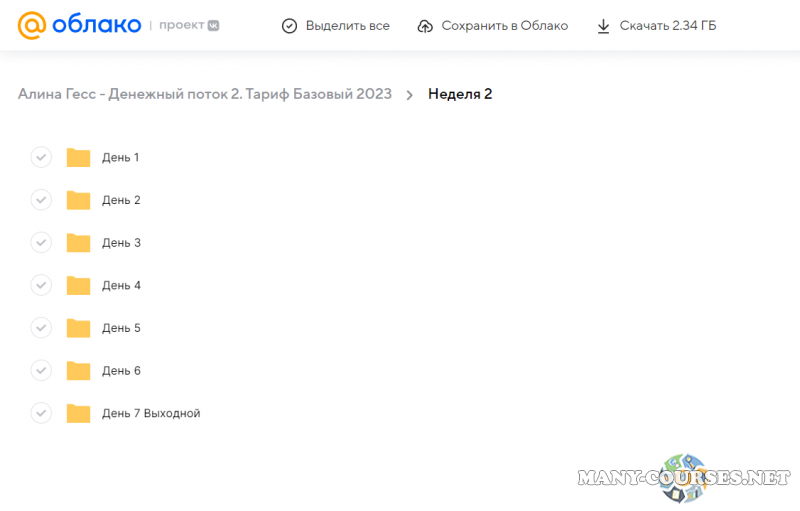Click Сохранить в Облако button
Screen dimensions: 800x511
click(x=492, y=26)
